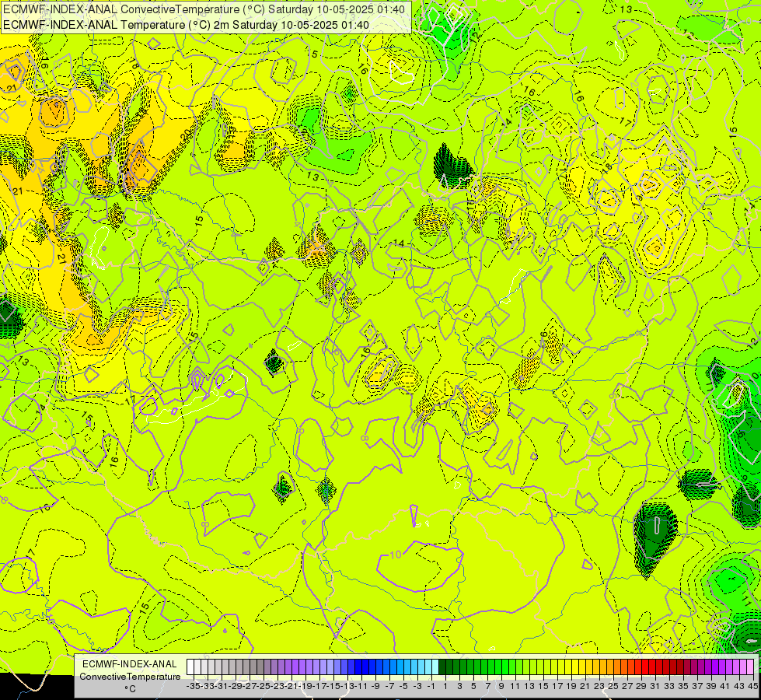
Task: Pick the pink swatch at legend's 45 end
Action: point(750,667)
